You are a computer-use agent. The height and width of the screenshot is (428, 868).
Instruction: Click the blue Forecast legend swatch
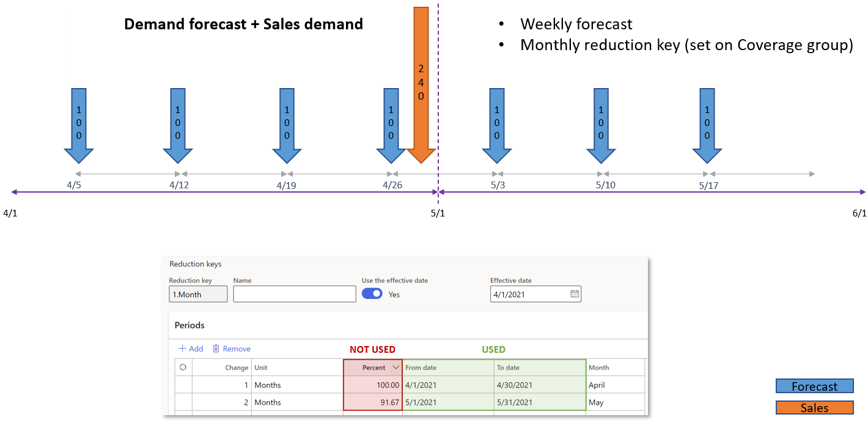pyautogui.click(x=814, y=386)
